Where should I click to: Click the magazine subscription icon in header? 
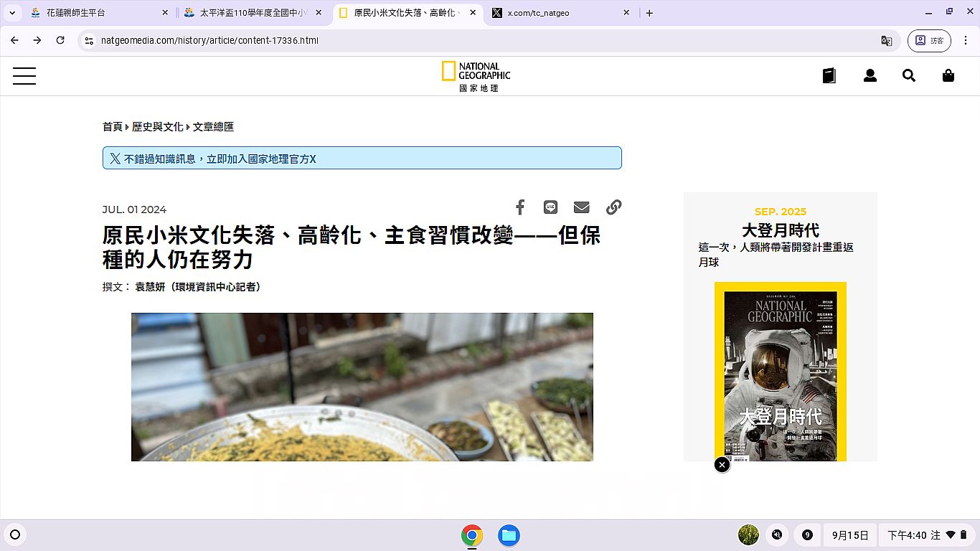(x=829, y=76)
